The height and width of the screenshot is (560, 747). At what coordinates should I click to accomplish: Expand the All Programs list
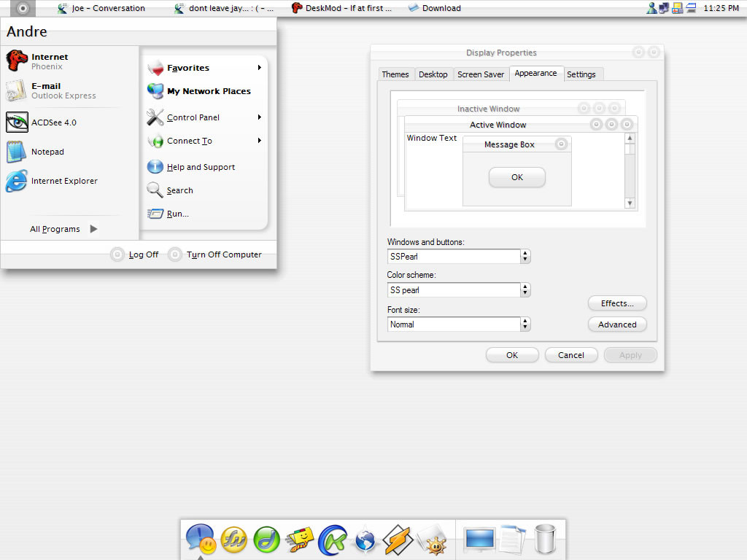click(x=64, y=229)
